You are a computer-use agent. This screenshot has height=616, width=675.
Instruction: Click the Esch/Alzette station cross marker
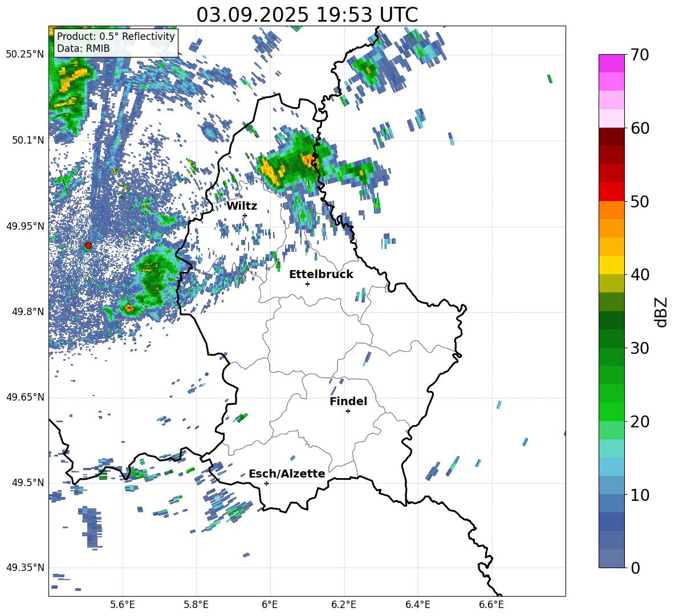click(266, 483)
